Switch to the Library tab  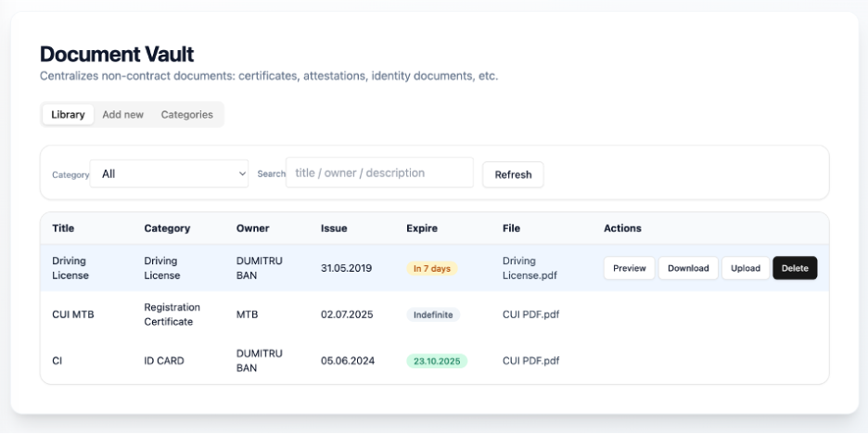(68, 115)
